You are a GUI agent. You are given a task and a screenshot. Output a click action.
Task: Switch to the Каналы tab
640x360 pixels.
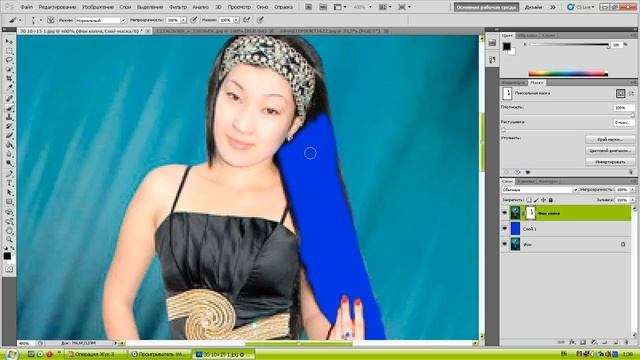click(x=525, y=181)
